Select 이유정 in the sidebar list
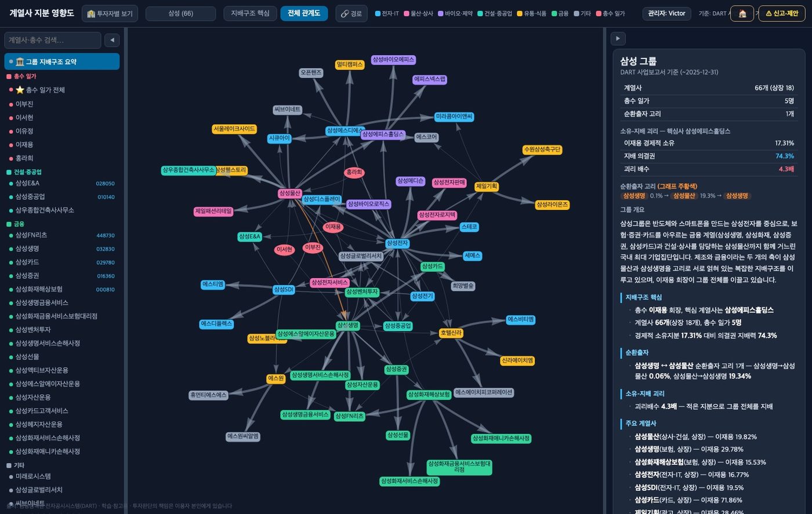 pyautogui.click(x=62, y=131)
